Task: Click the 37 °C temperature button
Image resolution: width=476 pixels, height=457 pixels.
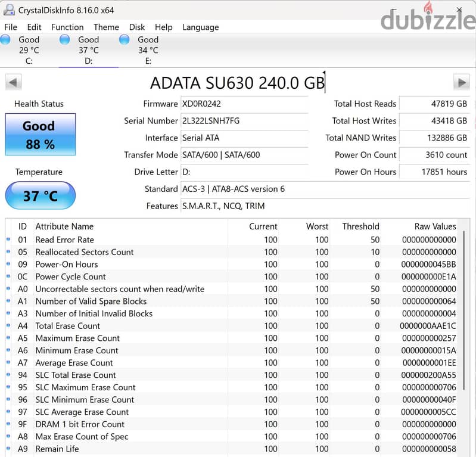Action: coord(41,195)
